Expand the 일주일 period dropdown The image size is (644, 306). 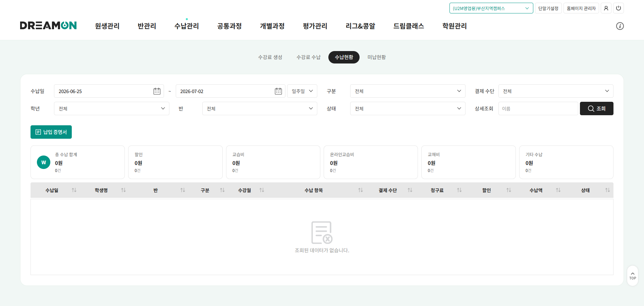(x=302, y=91)
